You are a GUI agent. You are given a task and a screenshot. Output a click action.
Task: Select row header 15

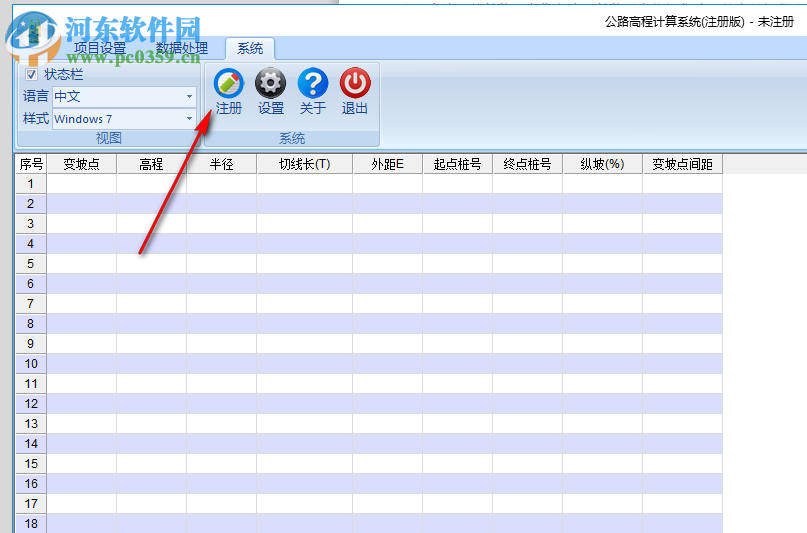coord(31,464)
